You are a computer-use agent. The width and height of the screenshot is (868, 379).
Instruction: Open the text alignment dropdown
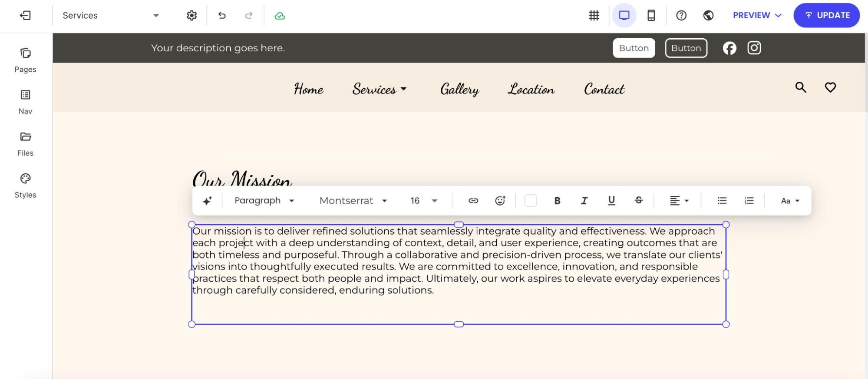click(x=679, y=200)
